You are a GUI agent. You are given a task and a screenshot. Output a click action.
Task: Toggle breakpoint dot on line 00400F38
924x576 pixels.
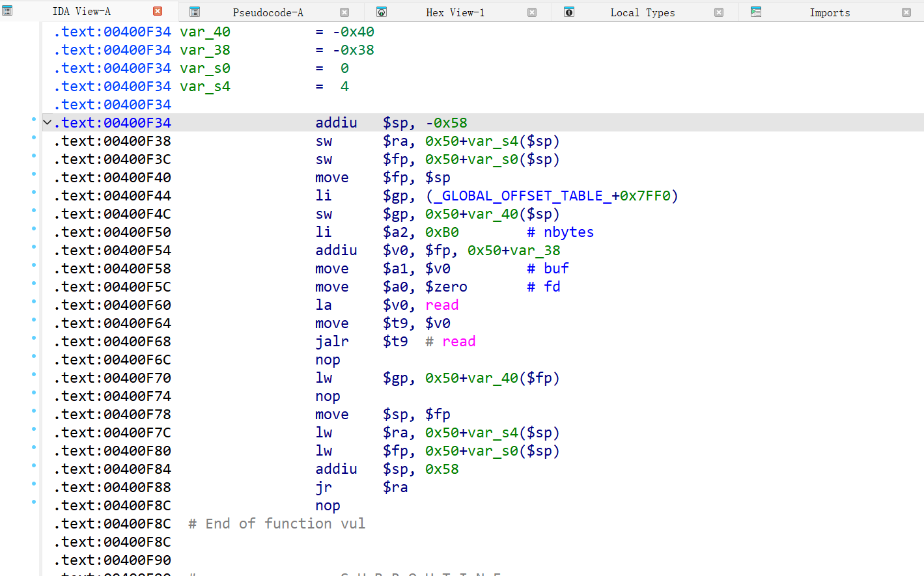coord(34,137)
